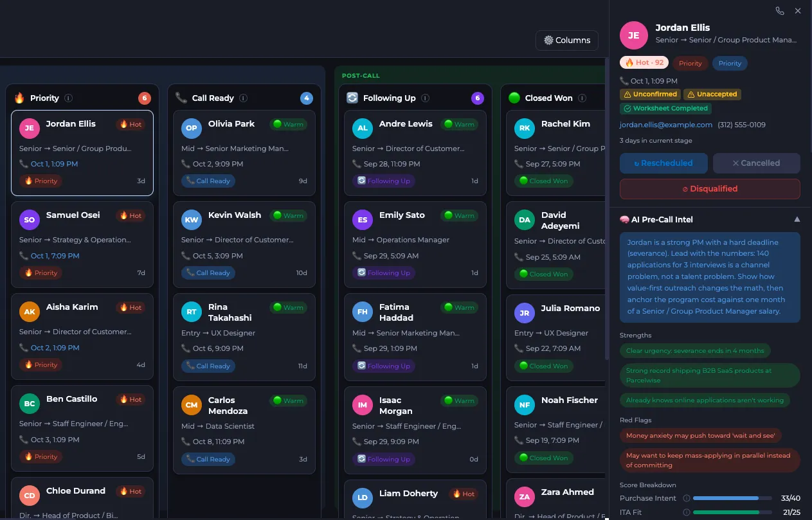This screenshot has height=520, width=812.
Task: Open the jordan.ellis@example.com email link
Action: (x=666, y=125)
